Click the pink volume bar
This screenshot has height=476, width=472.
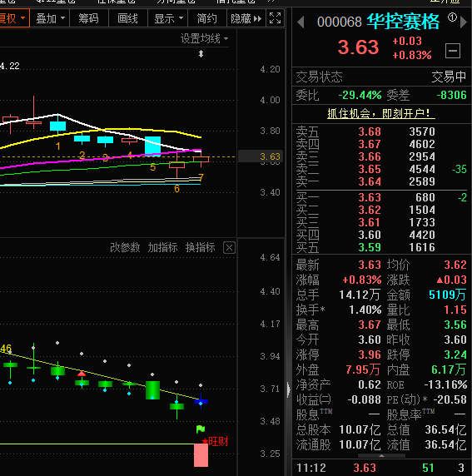201,455
